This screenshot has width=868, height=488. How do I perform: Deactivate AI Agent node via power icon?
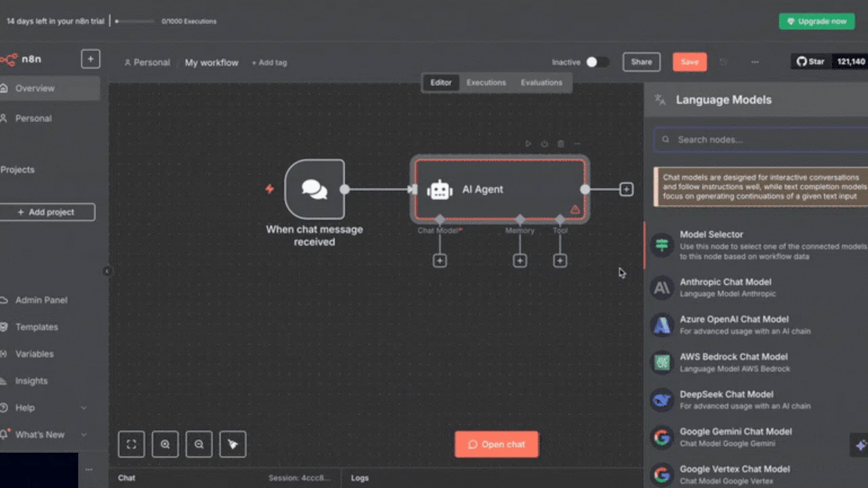click(x=545, y=144)
